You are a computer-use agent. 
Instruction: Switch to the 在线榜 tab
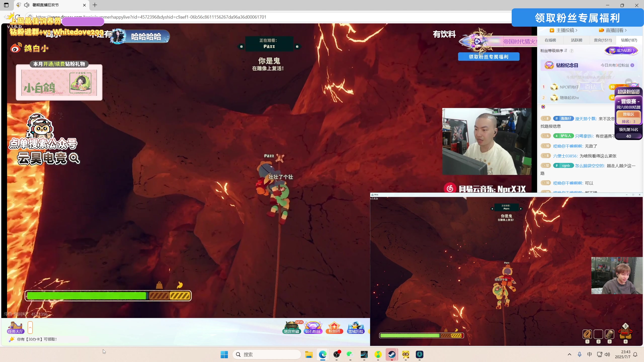pos(550,40)
